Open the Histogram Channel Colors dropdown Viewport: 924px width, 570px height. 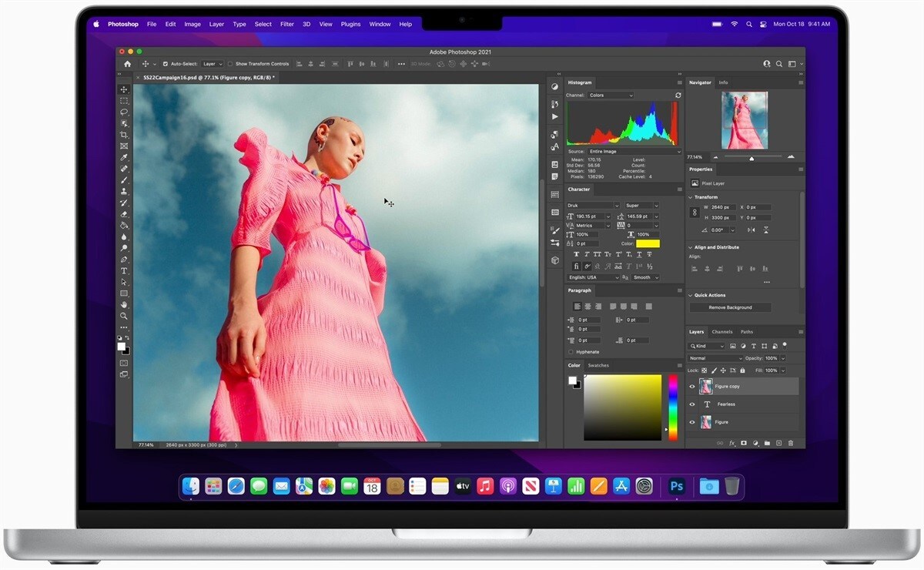(x=611, y=96)
